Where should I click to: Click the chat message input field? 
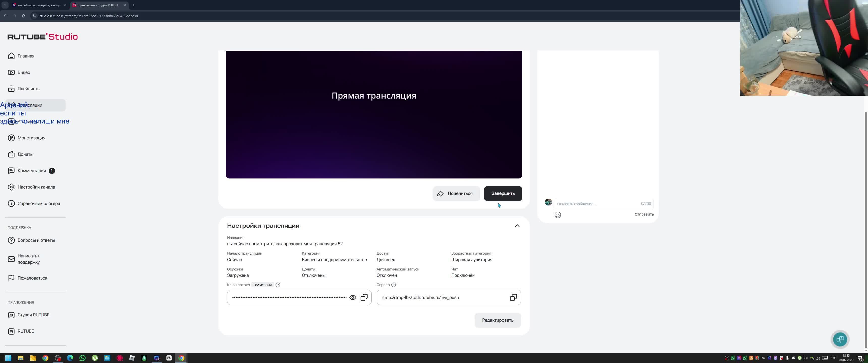596,204
